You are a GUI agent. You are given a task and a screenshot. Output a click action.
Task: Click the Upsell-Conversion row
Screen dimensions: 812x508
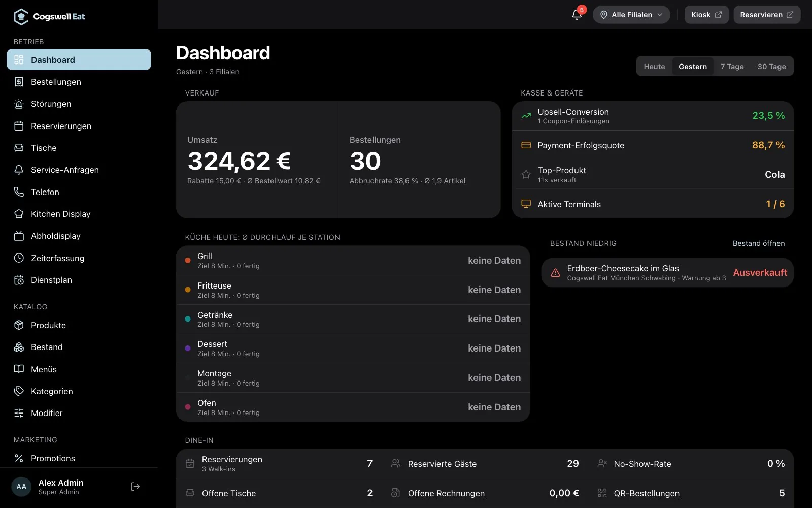(653, 116)
